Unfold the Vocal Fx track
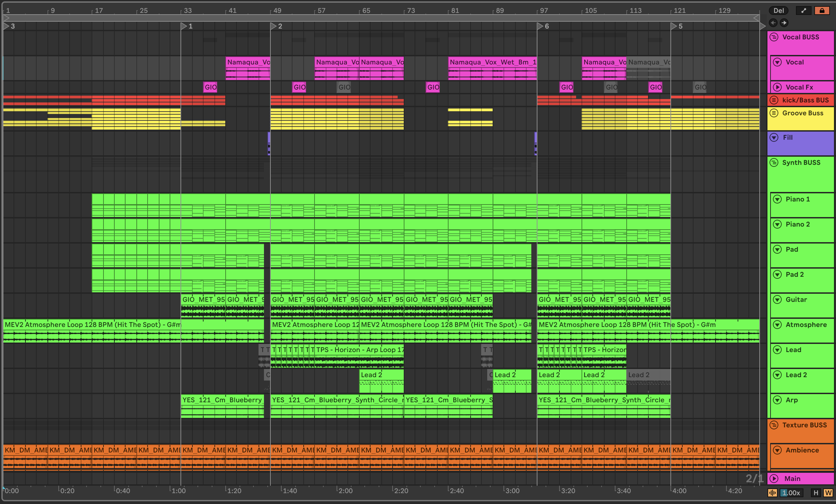This screenshot has width=836, height=504. 777,87
